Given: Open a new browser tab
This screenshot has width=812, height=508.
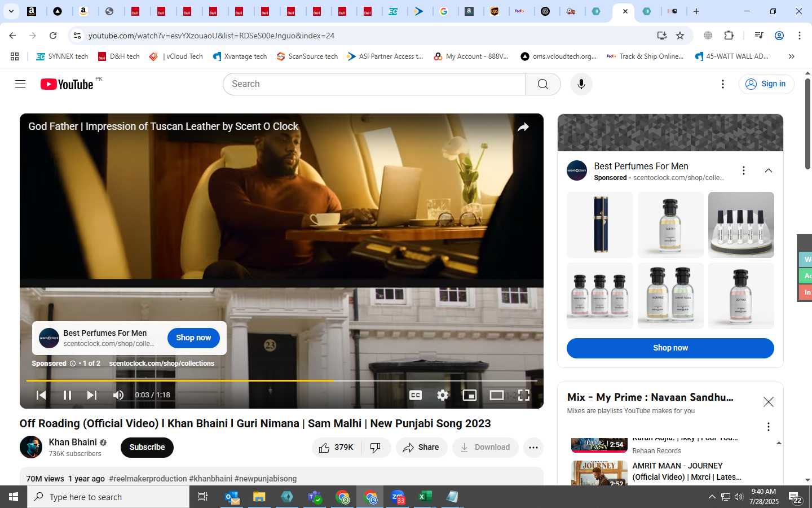Looking at the screenshot, I should [696, 11].
